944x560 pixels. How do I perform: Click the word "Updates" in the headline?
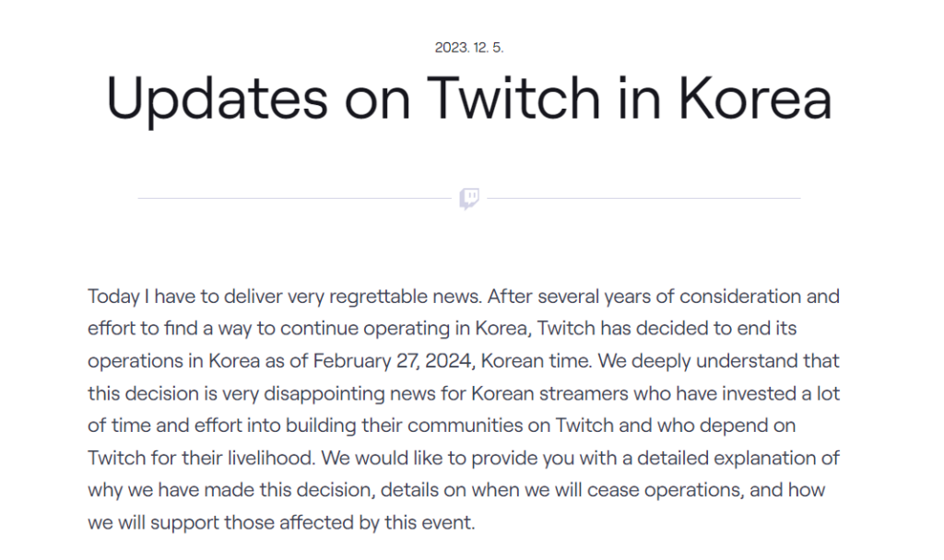217,99
